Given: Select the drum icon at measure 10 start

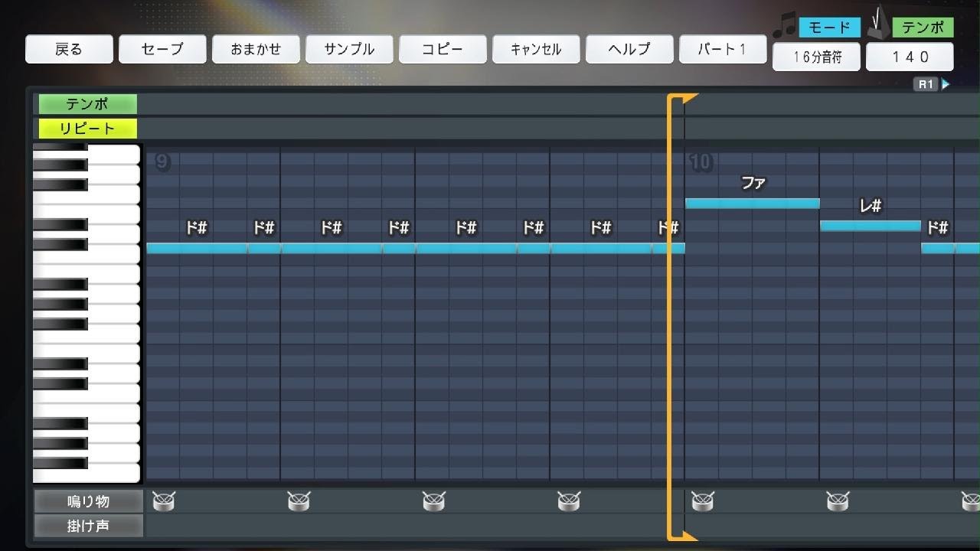Looking at the screenshot, I should (703, 501).
